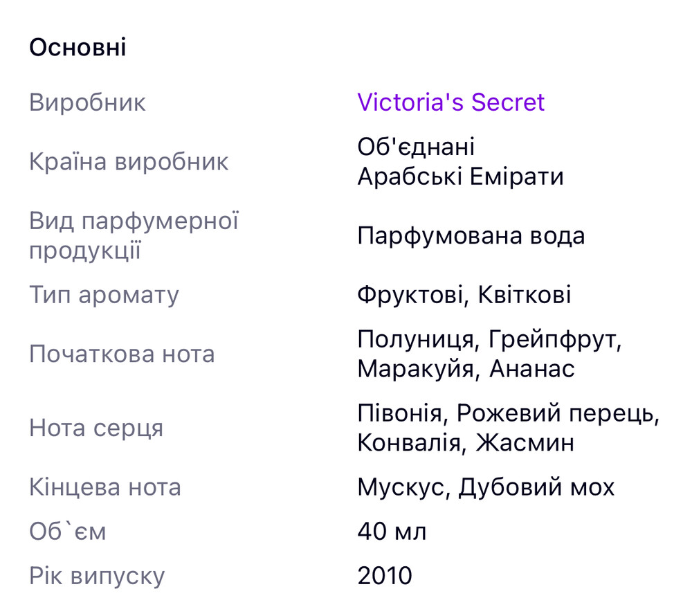
Task: Select the "40 мл" volume value
Action: coord(392,532)
